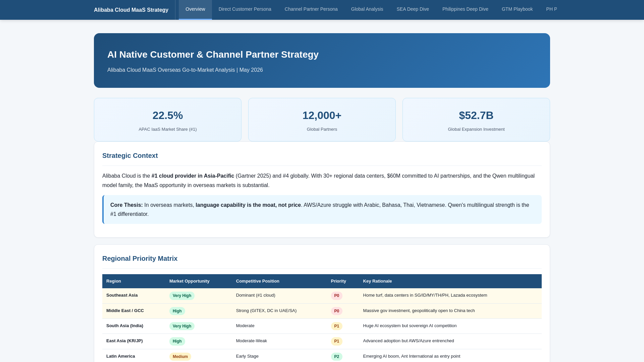Click 'Home turf, data centers' rationale text
Viewport: 644px width, 362px height.
click(x=425, y=295)
